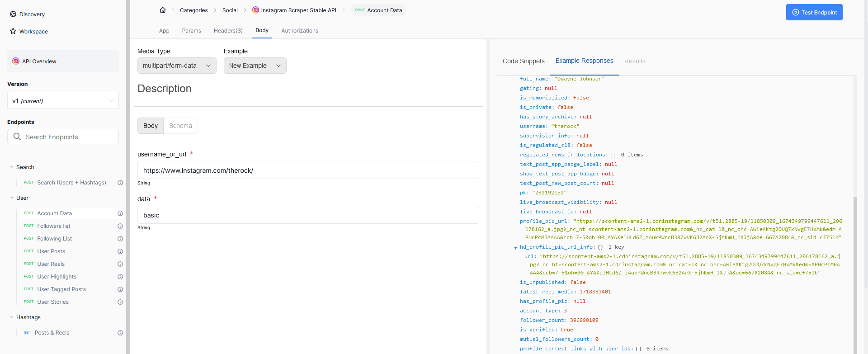Collapse the Hashtags endpoint group
The height and width of the screenshot is (354, 868).
click(x=12, y=317)
